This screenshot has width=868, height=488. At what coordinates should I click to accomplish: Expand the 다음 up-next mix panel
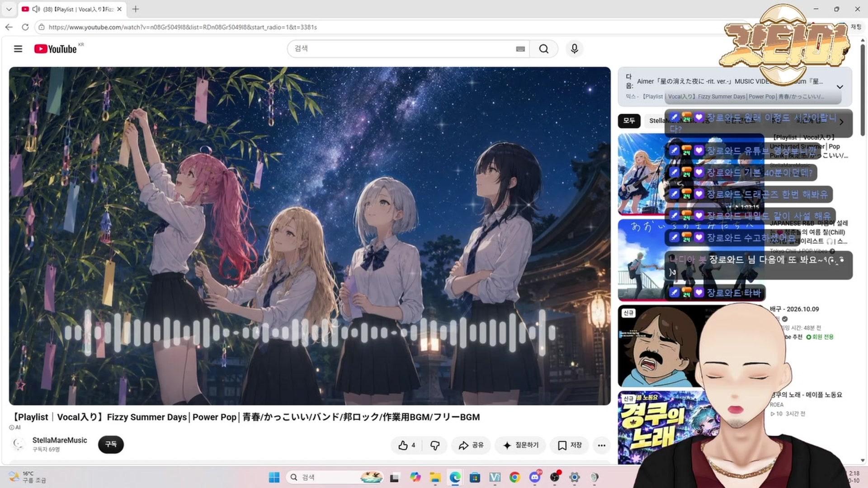click(840, 87)
